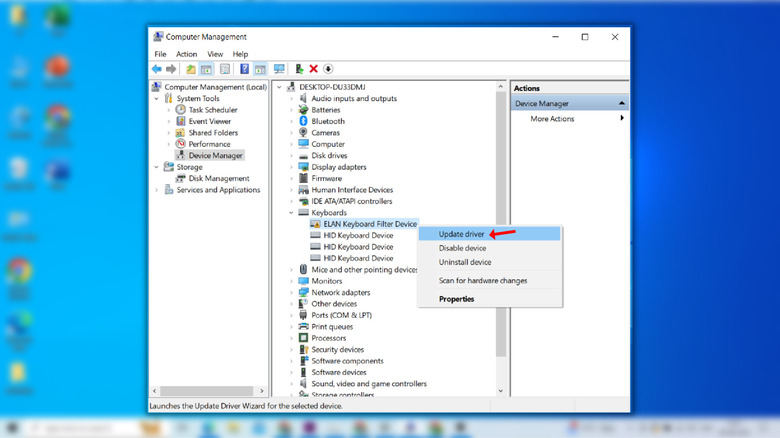Select ELAN Keyboard Filter Device
The height and width of the screenshot is (438, 780).
(x=370, y=224)
